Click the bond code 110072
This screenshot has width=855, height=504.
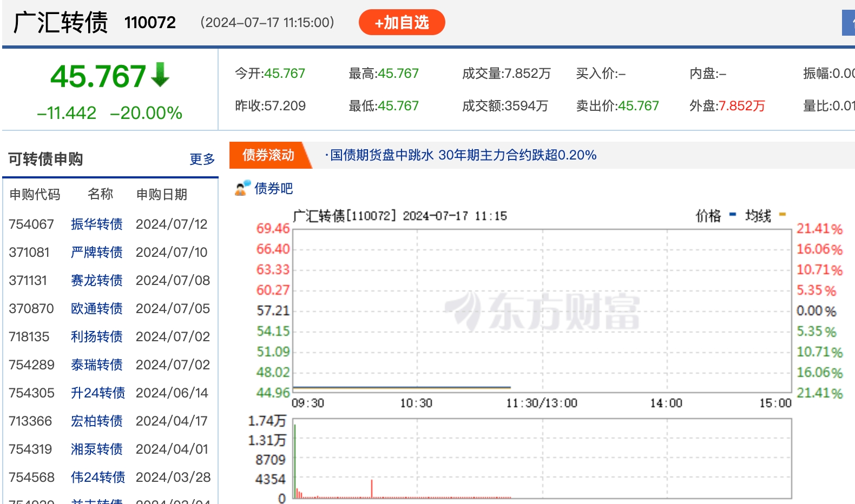point(150,23)
